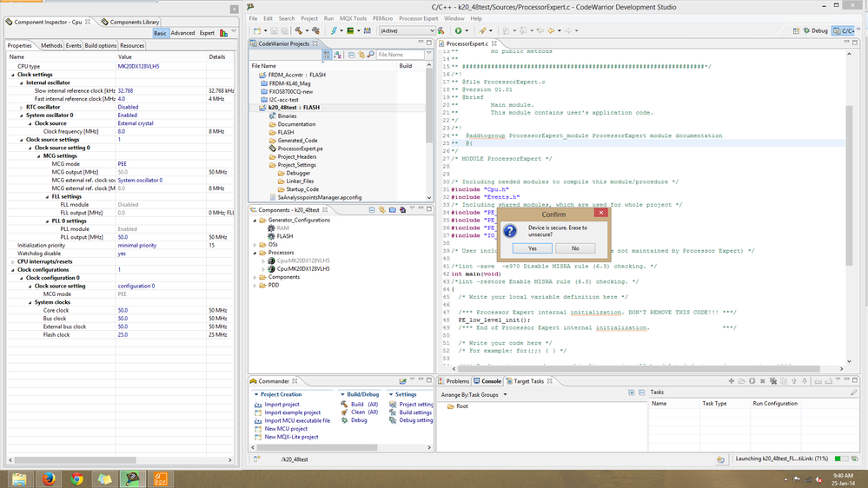
Task: Click Import project link in Commander
Action: [x=282, y=405]
